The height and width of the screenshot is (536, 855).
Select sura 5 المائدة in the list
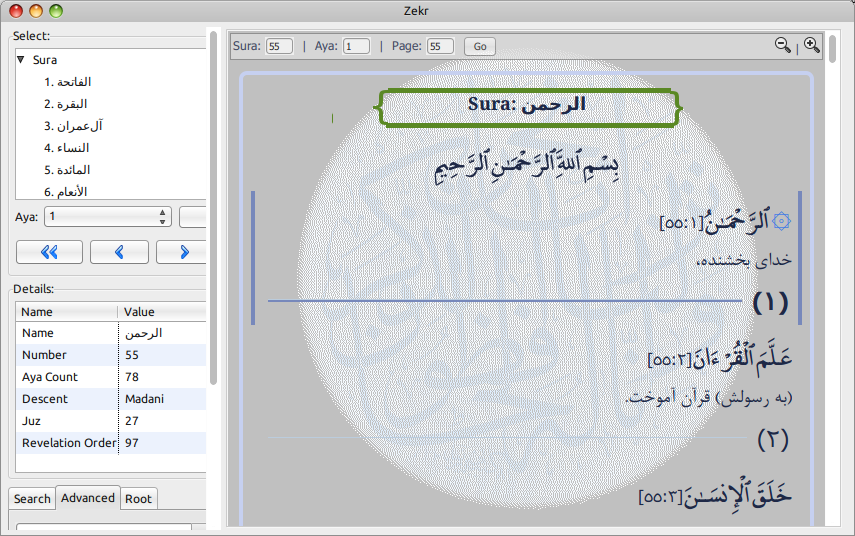pyautogui.click(x=67, y=170)
